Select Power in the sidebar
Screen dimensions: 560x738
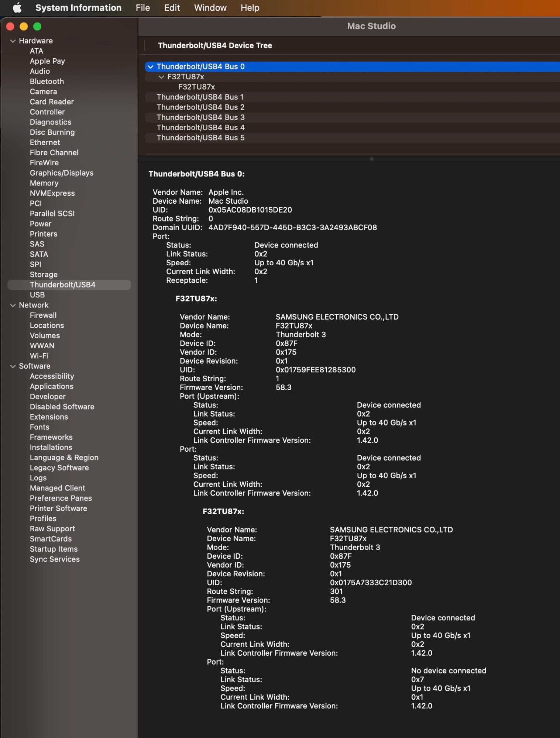click(41, 224)
